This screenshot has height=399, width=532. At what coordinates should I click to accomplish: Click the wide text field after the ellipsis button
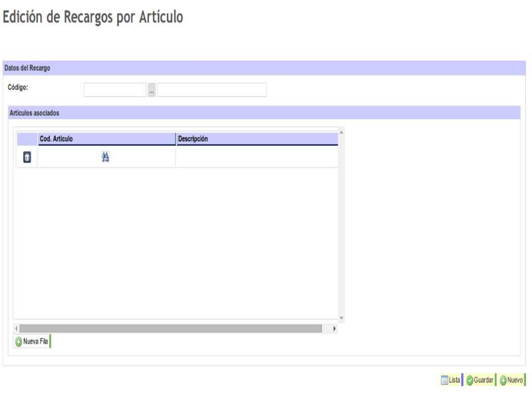pos(211,90)
